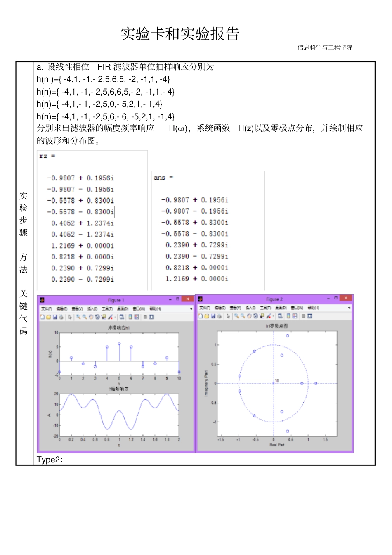Select Data Cursor tool in Figure 1
This screenshot has height=555, width=392.
coord(104,317)
